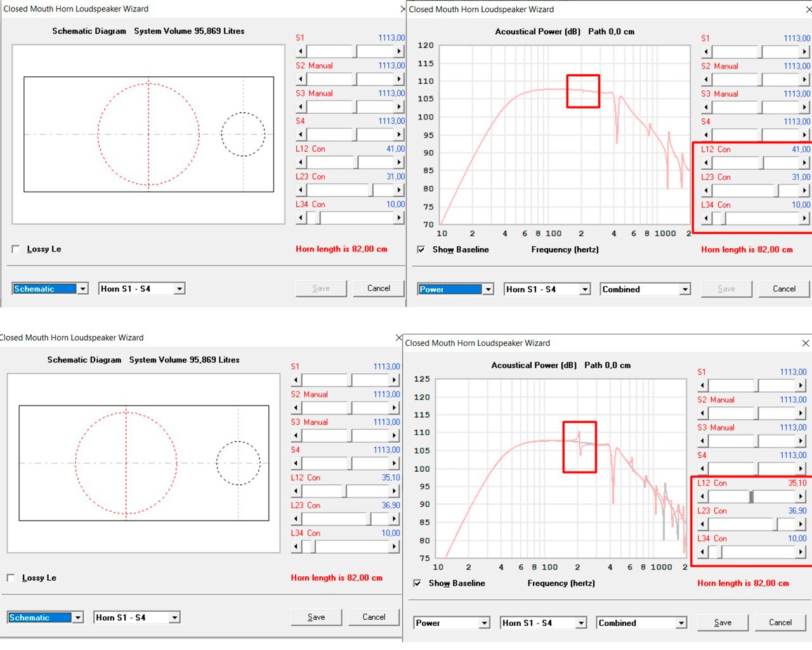Uncheck Show Baseline in upper Power window

421,250
